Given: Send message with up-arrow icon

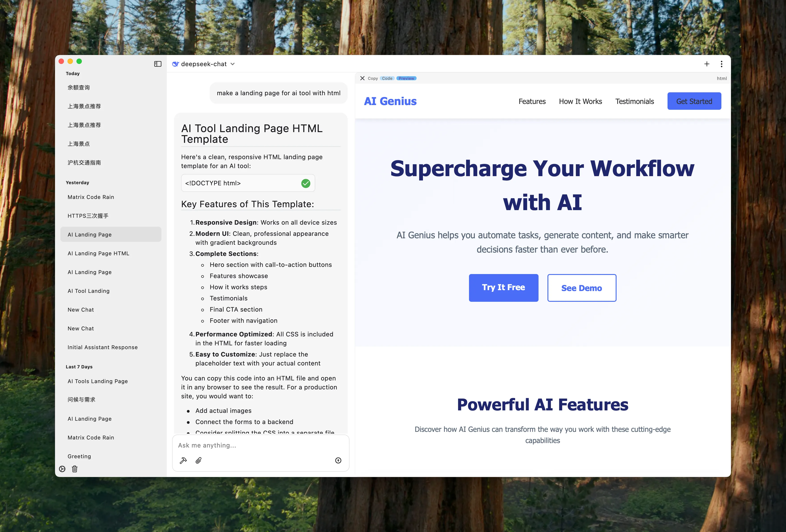Looking at the screenshot, I should click(338, 460).
